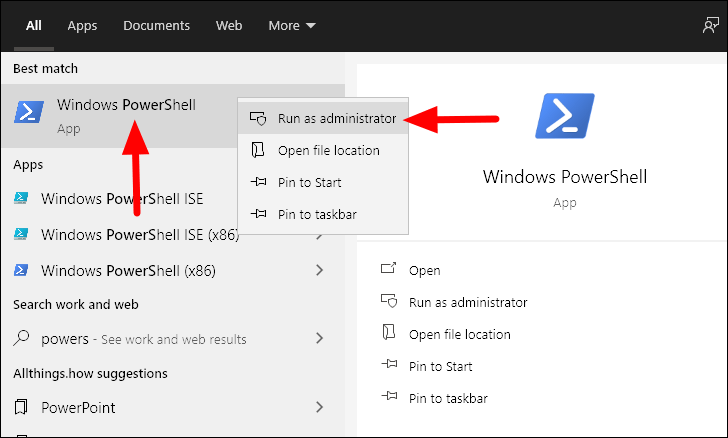The image size is (728, 438).
Task: Expand the powers search result chevron
Action: pyautogui.click(x=319, y=338)
